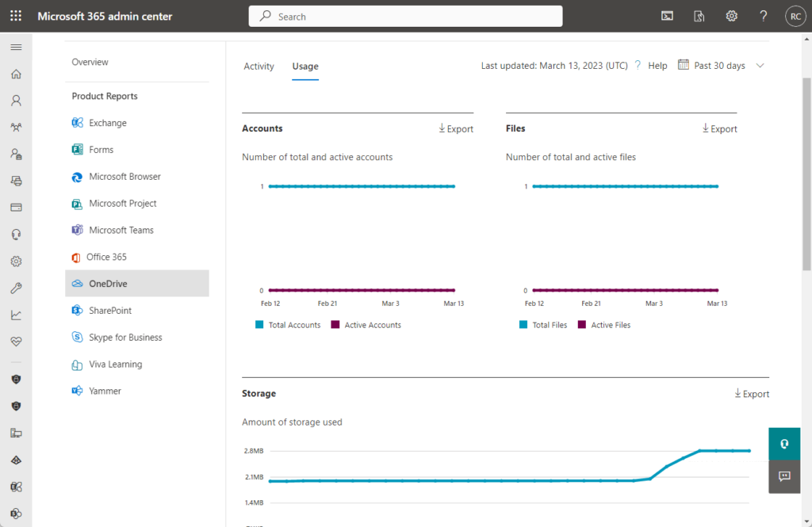
Task: Open Health heart icon in left rail
Action: 16,342
